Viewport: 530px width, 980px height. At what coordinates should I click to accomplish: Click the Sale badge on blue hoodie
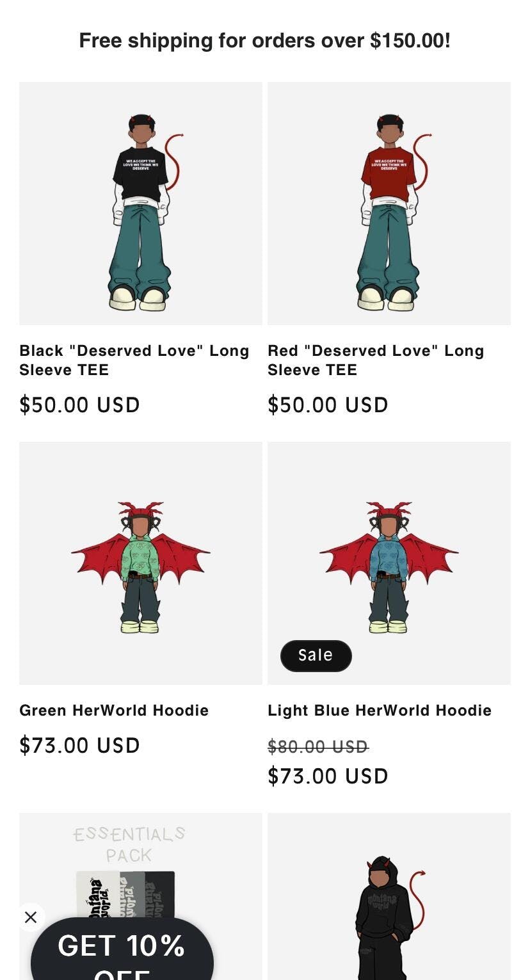point(316,655)
